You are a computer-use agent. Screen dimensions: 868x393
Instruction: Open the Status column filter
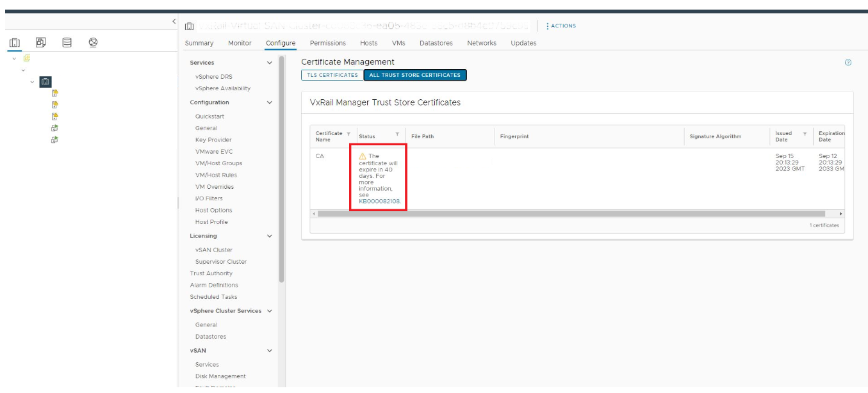397,134
